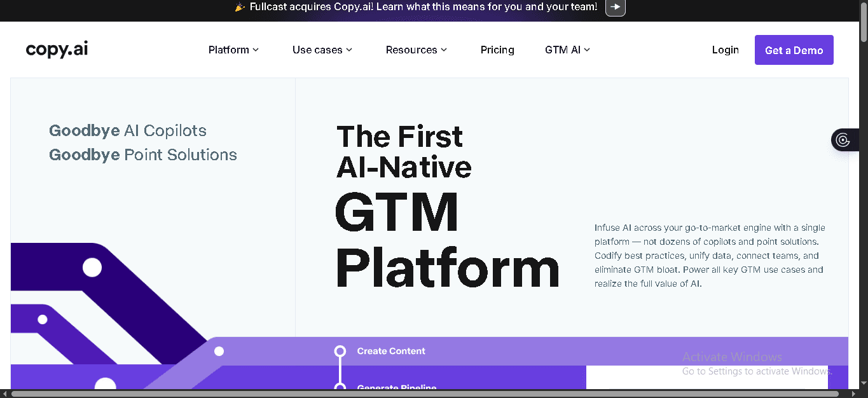
Task: Click the copy.ai logo
Action: point(56,49)
